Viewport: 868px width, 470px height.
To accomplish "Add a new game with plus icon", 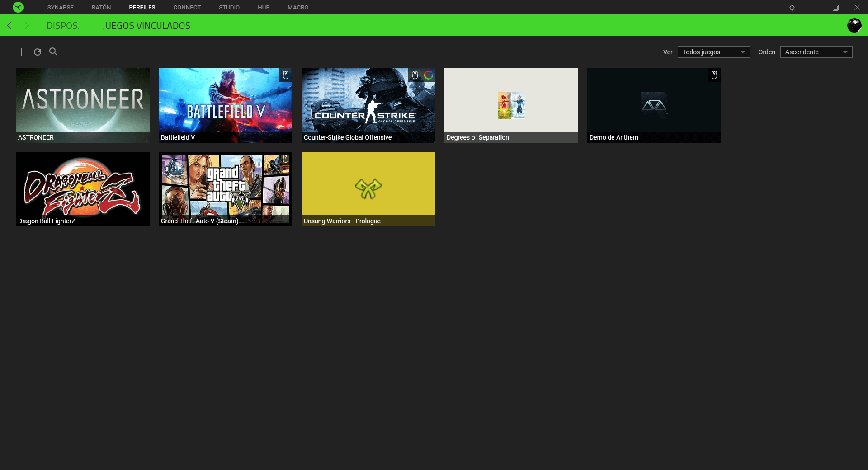I will click(22, 52).
